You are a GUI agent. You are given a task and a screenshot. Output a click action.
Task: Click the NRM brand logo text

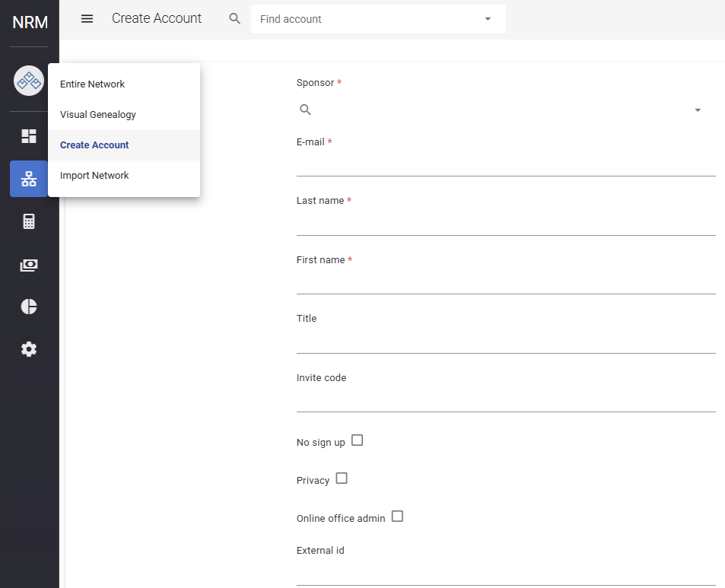(x=30, y=23)
